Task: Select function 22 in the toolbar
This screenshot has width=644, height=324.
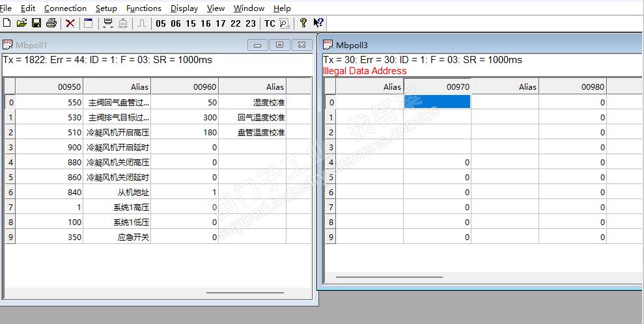Action: point(236,23)
